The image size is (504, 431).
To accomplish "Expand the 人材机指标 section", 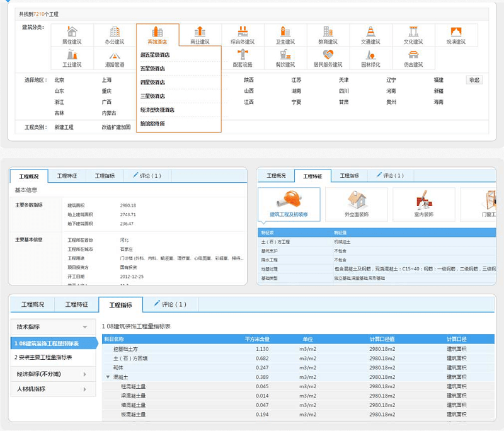I will click(53, 389).
